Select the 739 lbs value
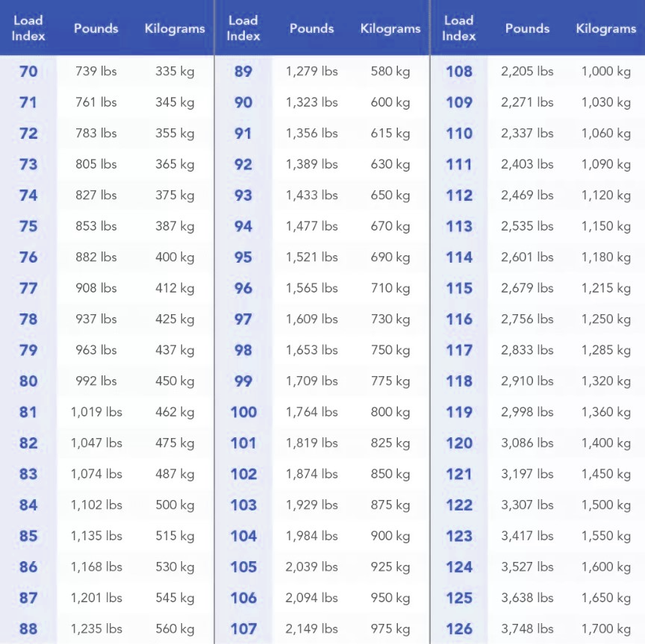Image resolution: width=645 pixels, height=644 pixels. click(x=96, y=71)
